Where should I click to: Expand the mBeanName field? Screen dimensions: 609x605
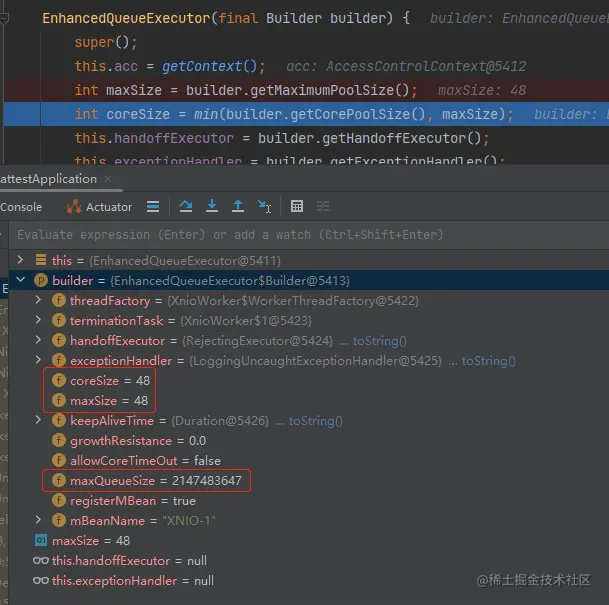point(38,520)
